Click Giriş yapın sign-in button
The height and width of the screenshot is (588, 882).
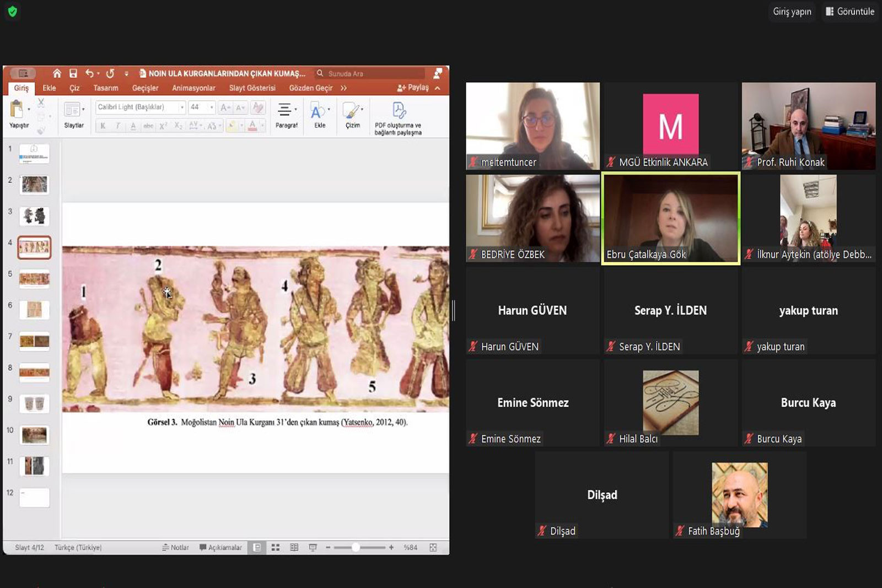click(792, 12)
